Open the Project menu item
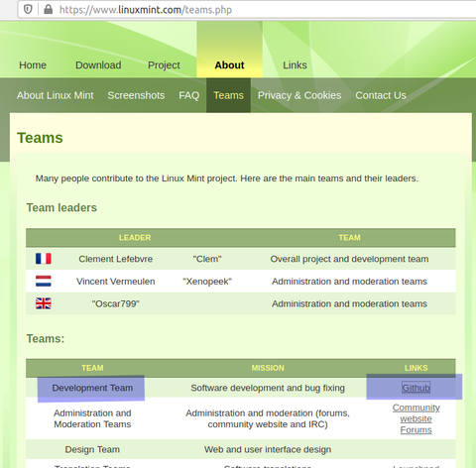 (x=164, y=65)
